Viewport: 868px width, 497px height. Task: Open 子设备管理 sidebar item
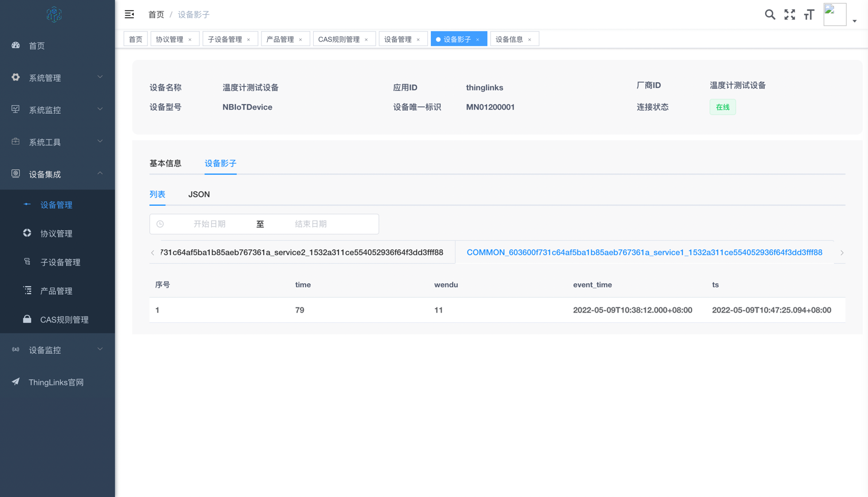pos(57,262)
